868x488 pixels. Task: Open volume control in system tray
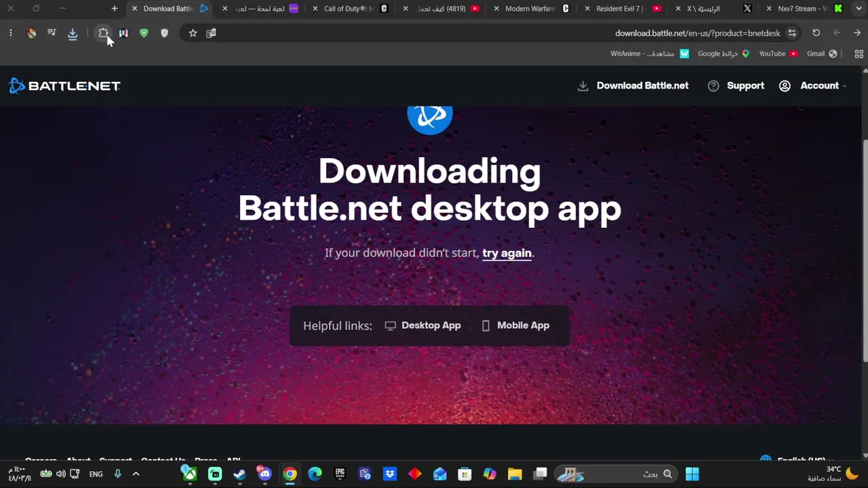pos(61,474)
